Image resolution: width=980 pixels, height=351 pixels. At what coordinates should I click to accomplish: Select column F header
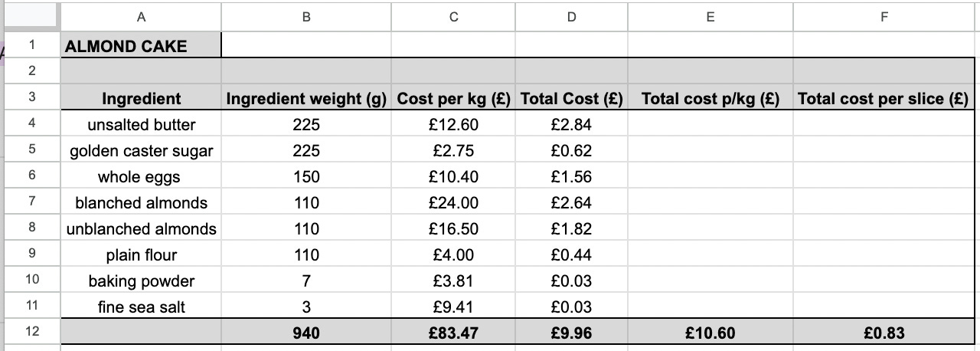(x=884, y=16)
